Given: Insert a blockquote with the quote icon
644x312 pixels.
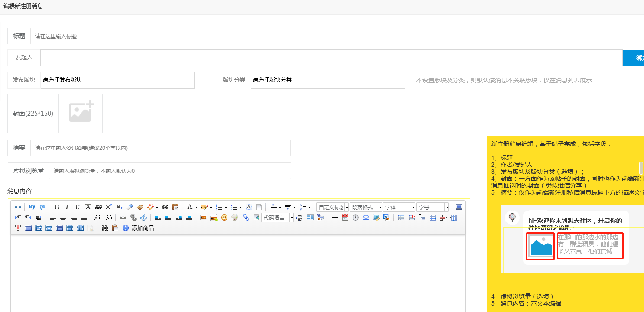Looking at the screenshot, I should tap(165, 207).
